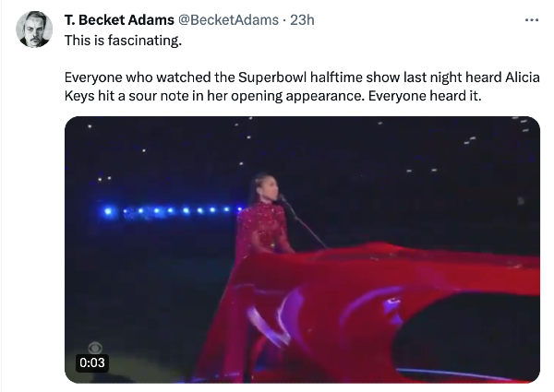Viewport: 554px width, 392px height.
Task: Click the word "Superbowl" in the tweet
Action: click(272, 77)
